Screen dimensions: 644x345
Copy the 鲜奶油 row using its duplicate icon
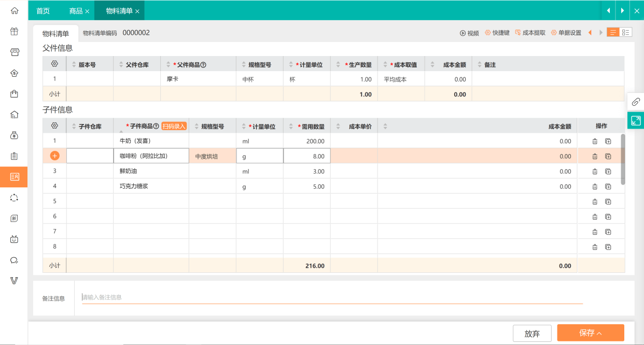608,171
